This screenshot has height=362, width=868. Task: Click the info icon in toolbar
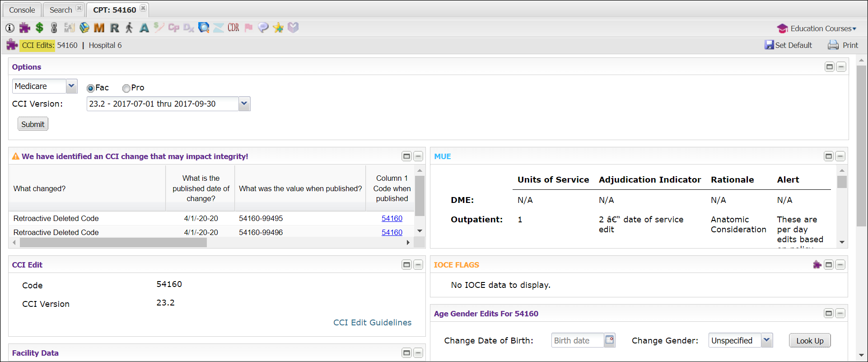(x=10, y=28)
